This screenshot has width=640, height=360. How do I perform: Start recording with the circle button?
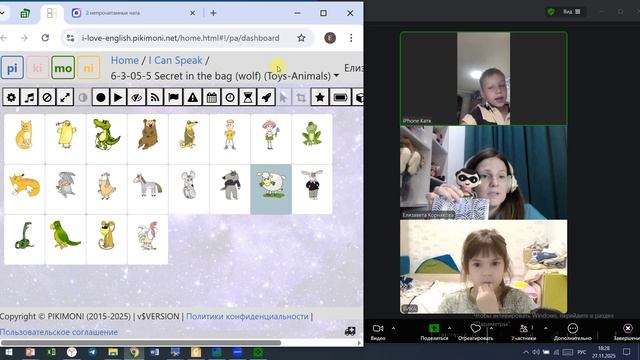click(x=100, y=98)
